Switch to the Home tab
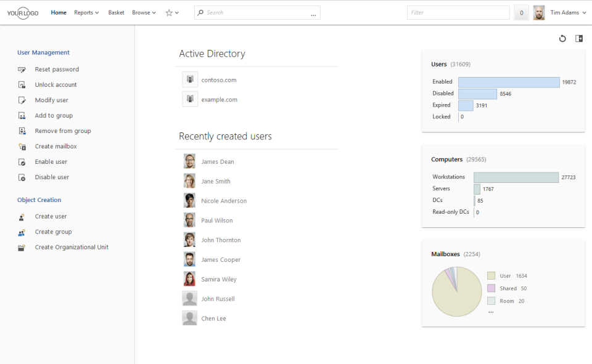 59,12
